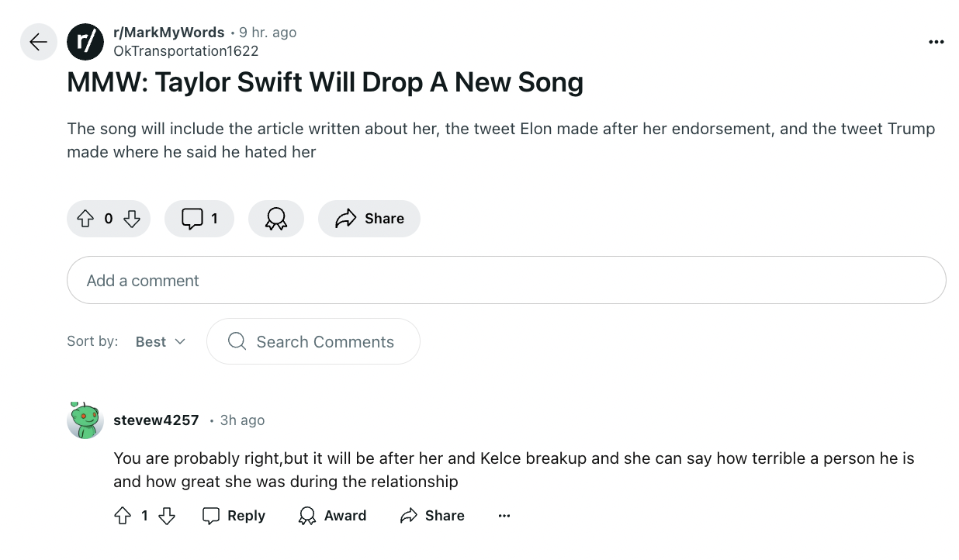Award stevew4257's comment

pyautogui.click(x=332, y=516)
